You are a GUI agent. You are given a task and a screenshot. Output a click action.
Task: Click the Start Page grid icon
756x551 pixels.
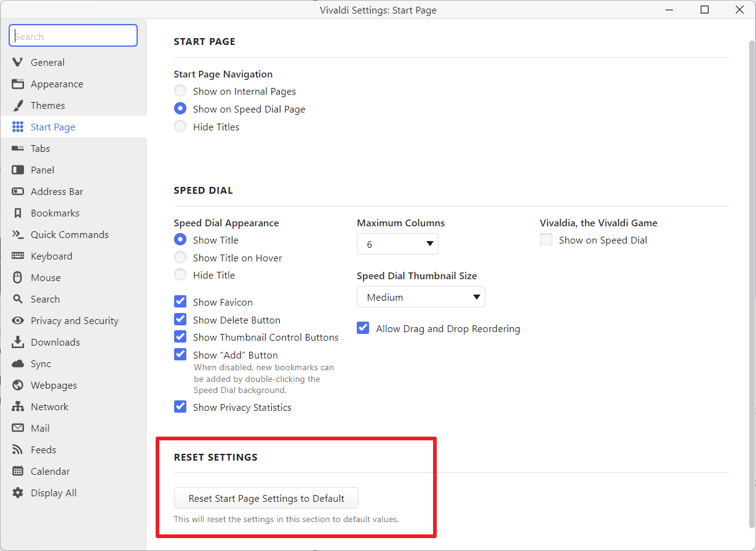(x=18, y=127)
